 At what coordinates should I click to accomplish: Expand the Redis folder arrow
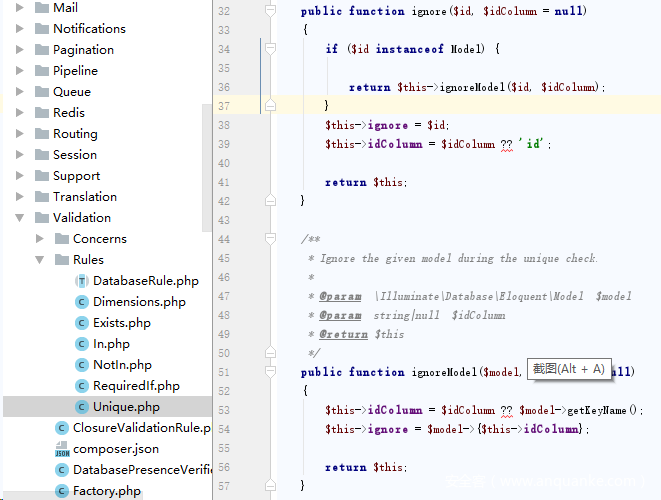pos(19,113)
